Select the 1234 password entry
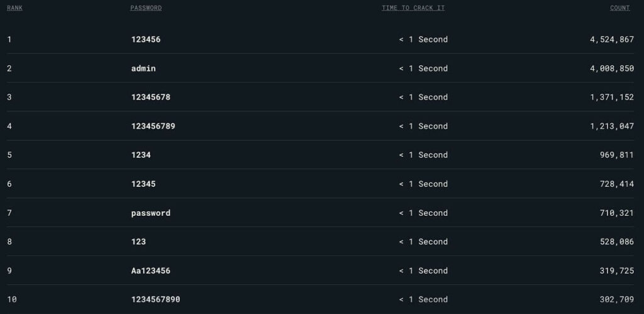The height and width of the screenshot is (314, 644). tap(141, 155)
